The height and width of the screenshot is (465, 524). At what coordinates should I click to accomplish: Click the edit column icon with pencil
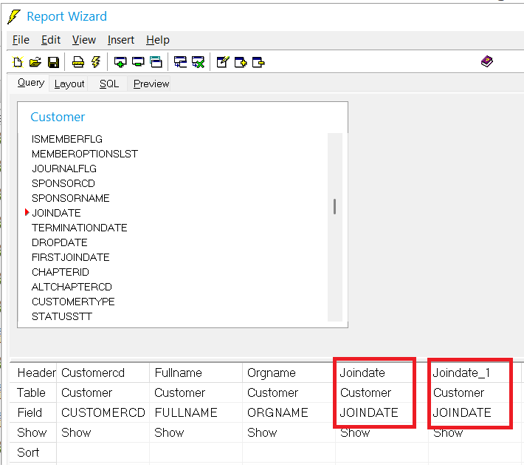pos(223,62)
